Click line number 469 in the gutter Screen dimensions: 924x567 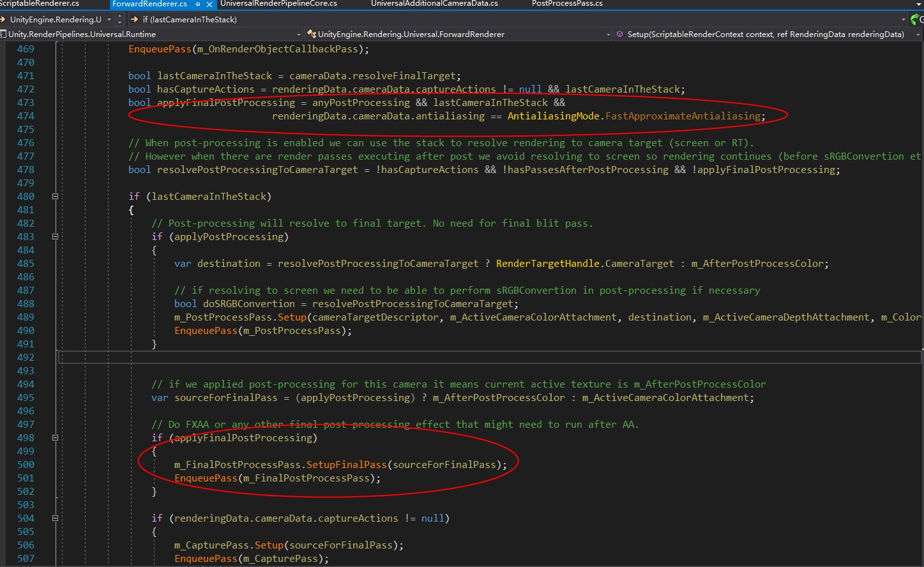(26, 49)
